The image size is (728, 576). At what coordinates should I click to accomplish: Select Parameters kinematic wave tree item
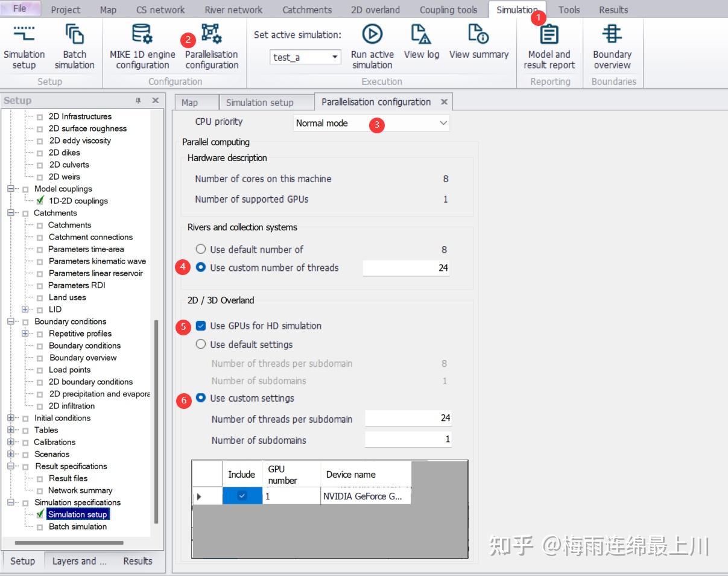click(x=97, y=261)
